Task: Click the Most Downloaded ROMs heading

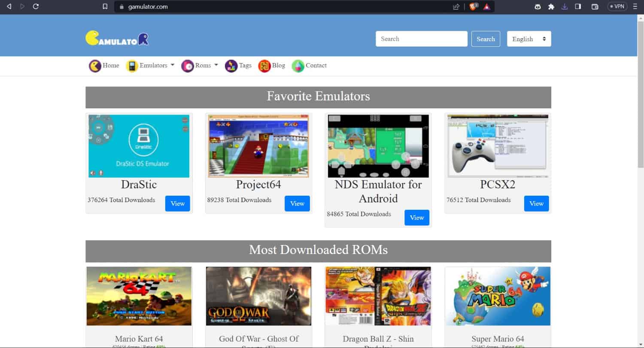Action: click(318, 250)
